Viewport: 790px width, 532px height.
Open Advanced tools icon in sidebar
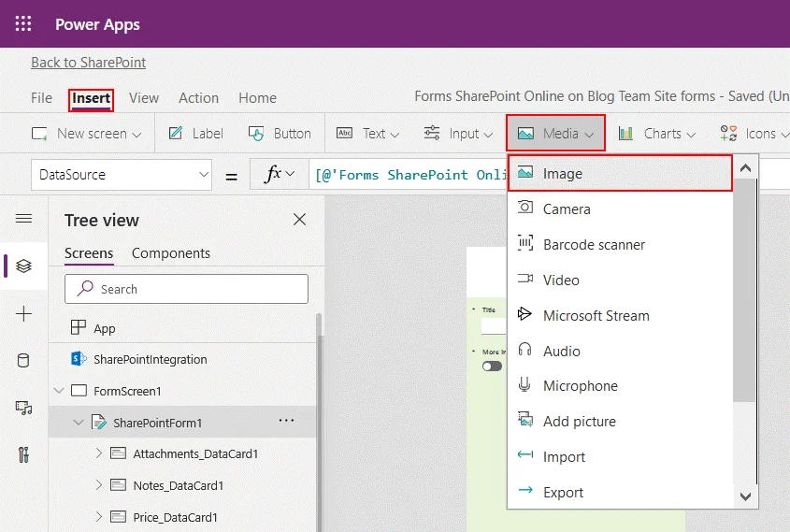(x=24, y=455)
